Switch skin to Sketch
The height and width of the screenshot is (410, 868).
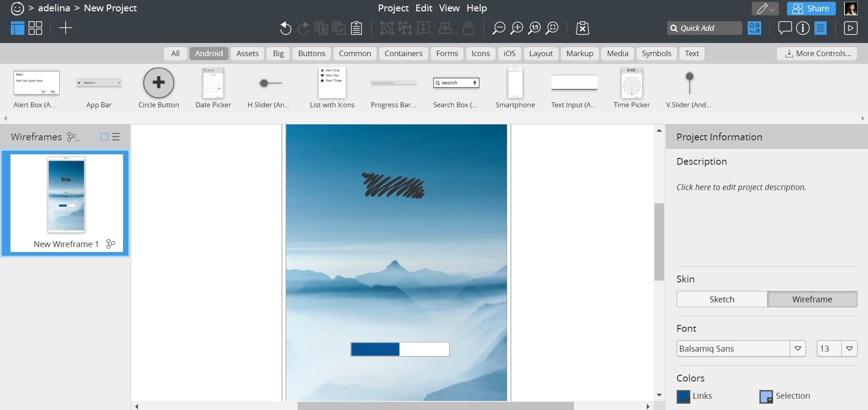point(721,299)
